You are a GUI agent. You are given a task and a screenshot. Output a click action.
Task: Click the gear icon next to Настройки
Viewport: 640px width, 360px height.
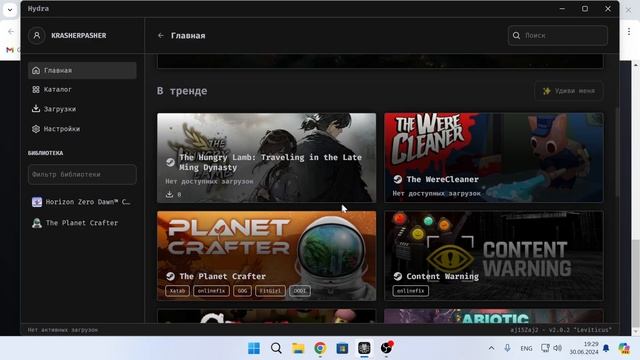point(36,129)
